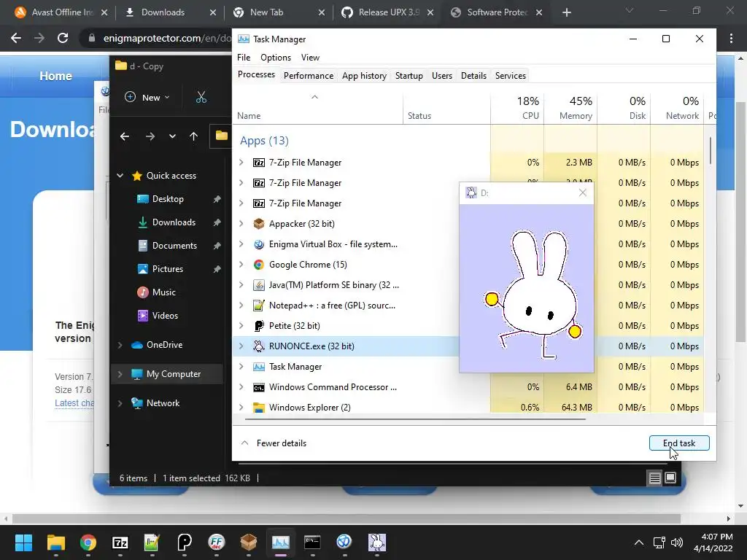
Task: Open a new Chrome tab with plus
Action: pos(566,12)
